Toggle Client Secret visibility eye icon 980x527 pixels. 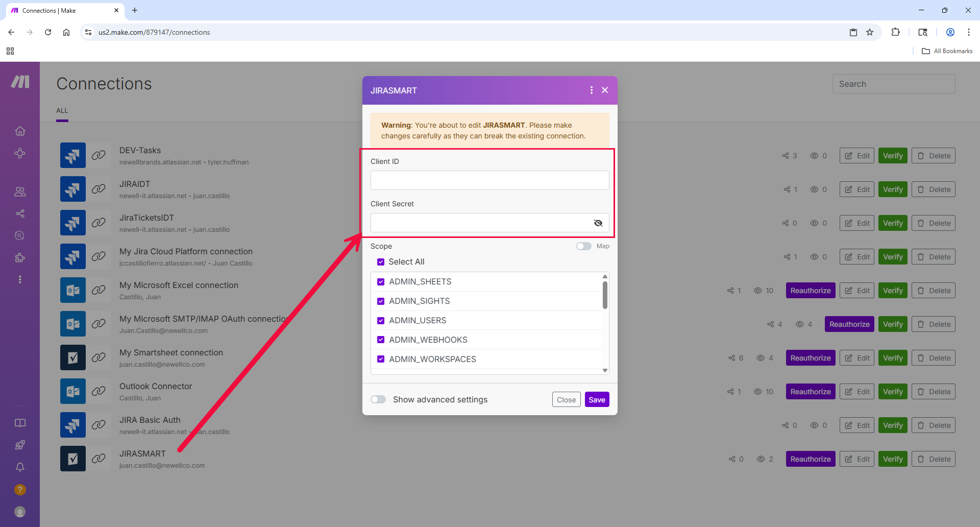598,223
